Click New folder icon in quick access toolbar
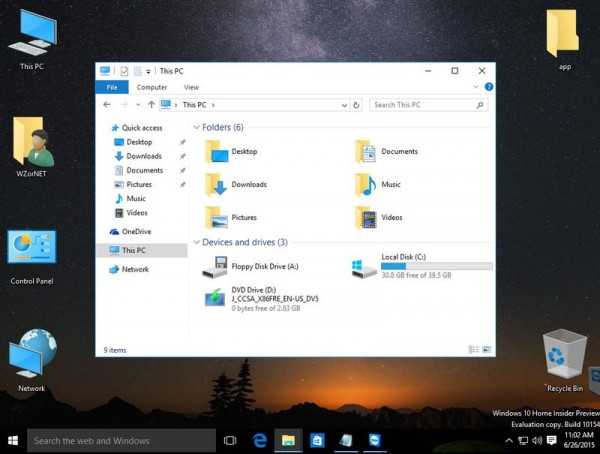Screen dimensions: 600x454 137,71
